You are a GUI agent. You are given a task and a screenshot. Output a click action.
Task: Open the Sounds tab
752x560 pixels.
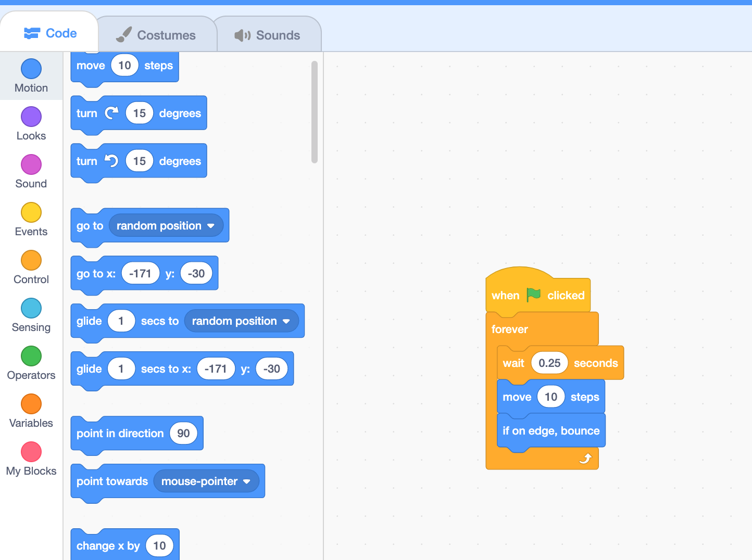(267, 35)
